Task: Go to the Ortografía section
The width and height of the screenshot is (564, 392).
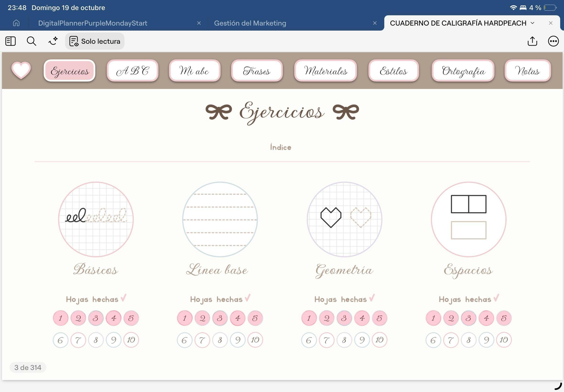Action: pyautogui.click(x=463, y=71)
